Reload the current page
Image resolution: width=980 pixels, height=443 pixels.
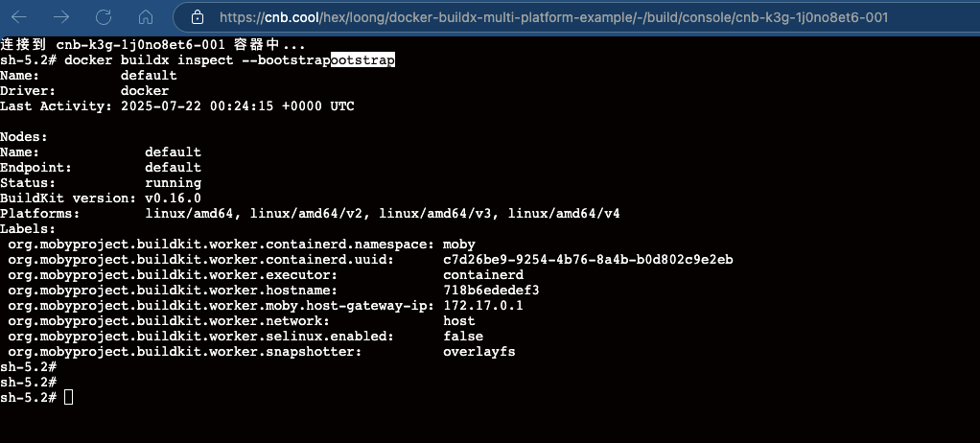(x=105, y=16)
